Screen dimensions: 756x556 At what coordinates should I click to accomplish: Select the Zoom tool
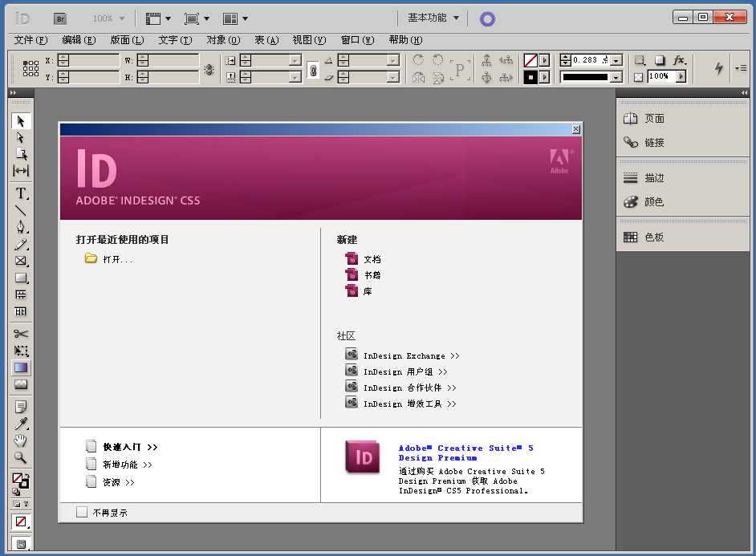coord(21,457)
